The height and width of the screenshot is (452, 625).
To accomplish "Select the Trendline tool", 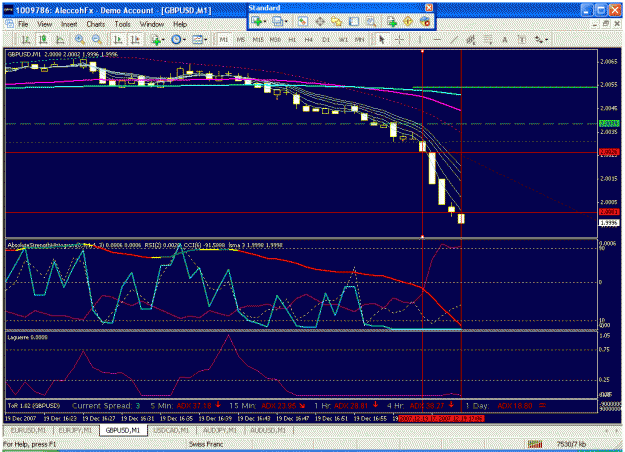I will coord(454,39).
